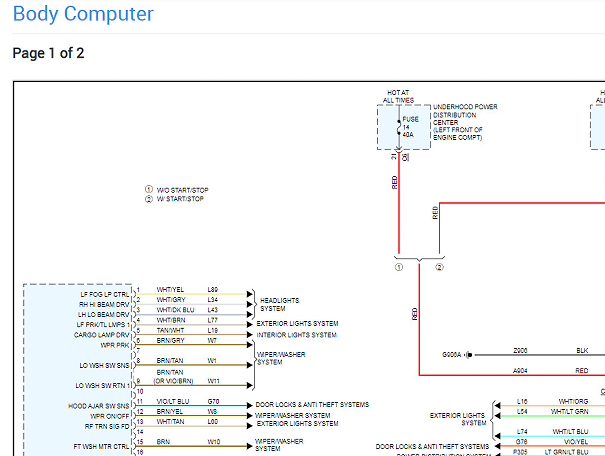
Task: Select the 'WHT/LT BLU' wire color text
Action: [570, 432]
